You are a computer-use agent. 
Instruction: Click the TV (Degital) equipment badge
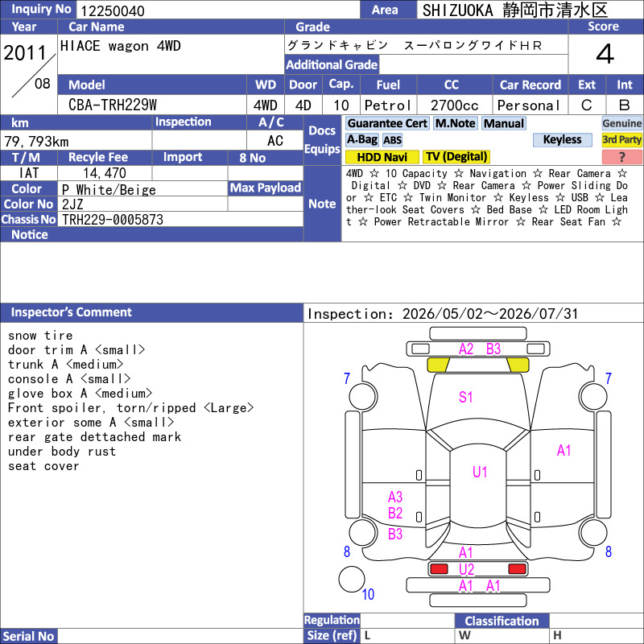(x=456, y=157)
